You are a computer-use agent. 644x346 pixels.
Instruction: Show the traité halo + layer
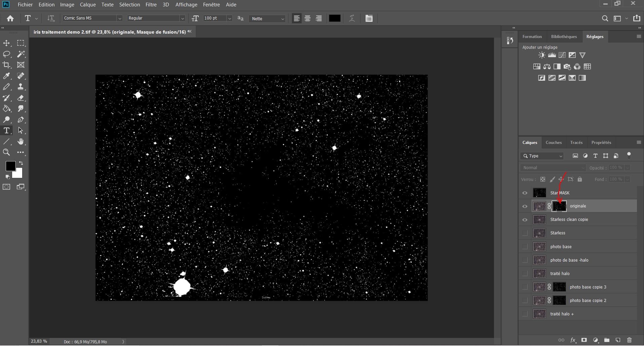tap(525, 314)
